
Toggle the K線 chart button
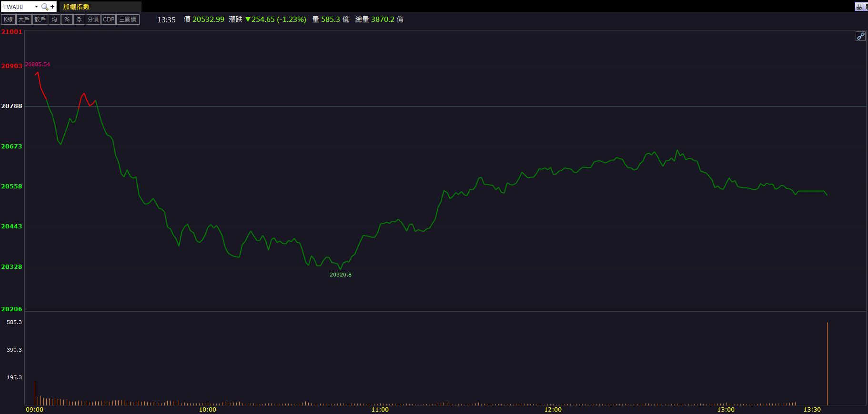click(8, 20)
